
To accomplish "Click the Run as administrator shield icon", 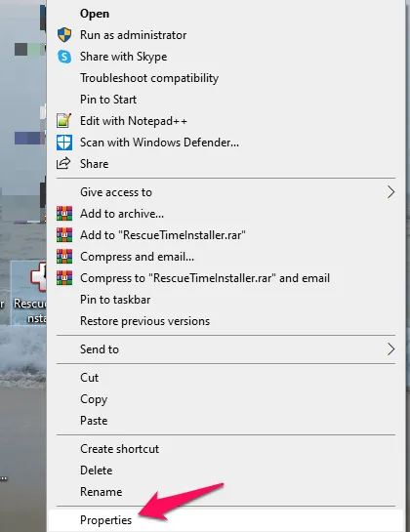I will coord(64,35).
